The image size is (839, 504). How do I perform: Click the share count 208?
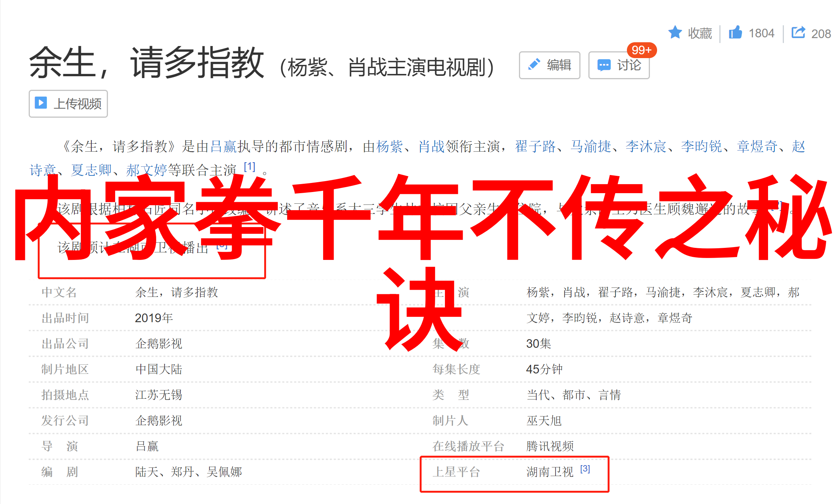click(x=821, y=34)
